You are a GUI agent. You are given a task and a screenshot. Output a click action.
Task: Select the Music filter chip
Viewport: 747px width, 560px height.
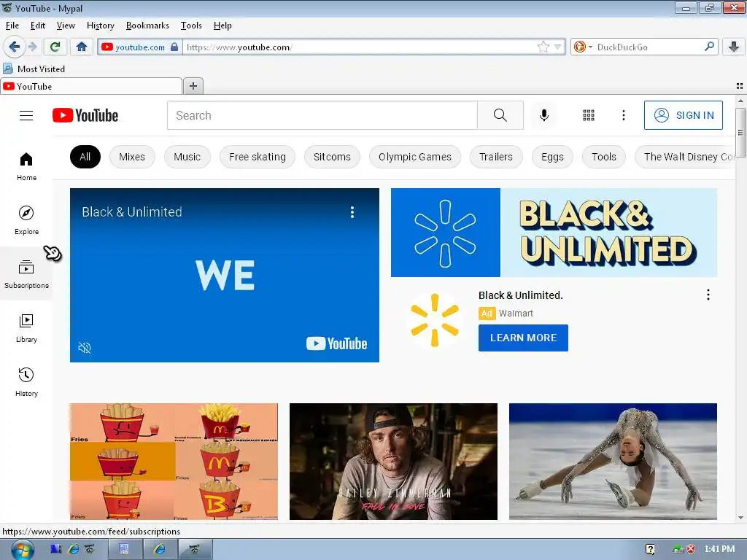coord(187,157)
